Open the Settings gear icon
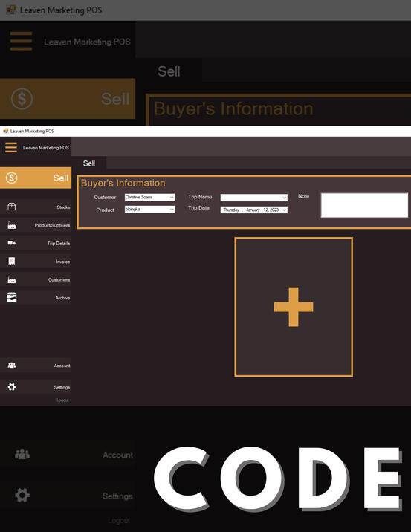The width and height of the screenshot is (411, 532). pos(12,387)
